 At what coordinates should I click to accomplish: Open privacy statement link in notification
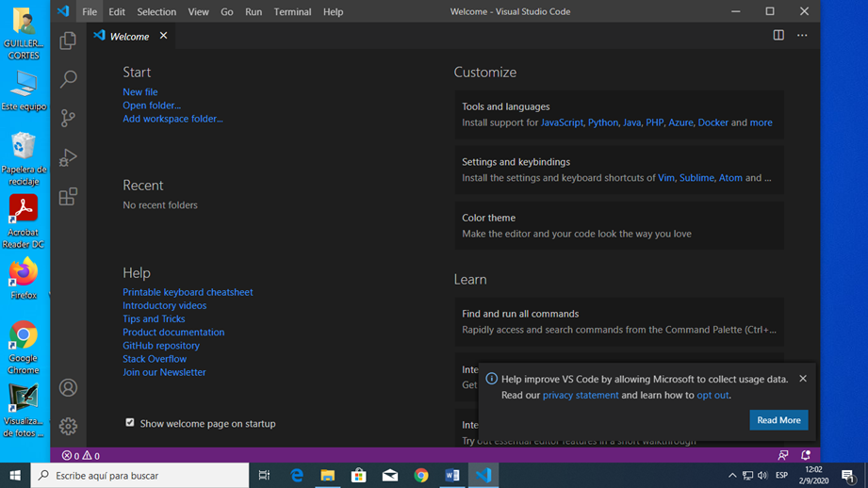point(581,395)
